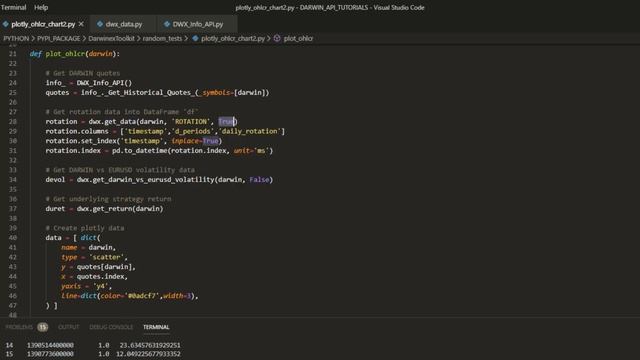Click terminal value 23.63457631929251
Viewport: 640px width, 360px height.
150,345
